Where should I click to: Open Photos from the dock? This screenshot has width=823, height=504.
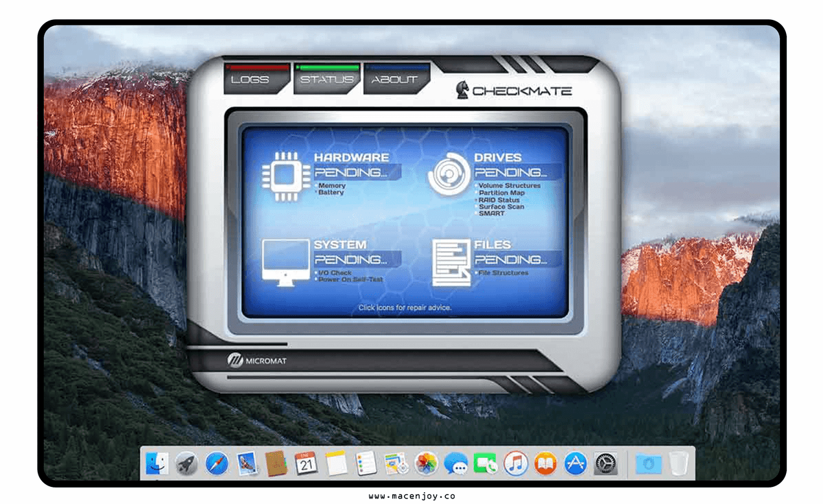click(427, 464)
